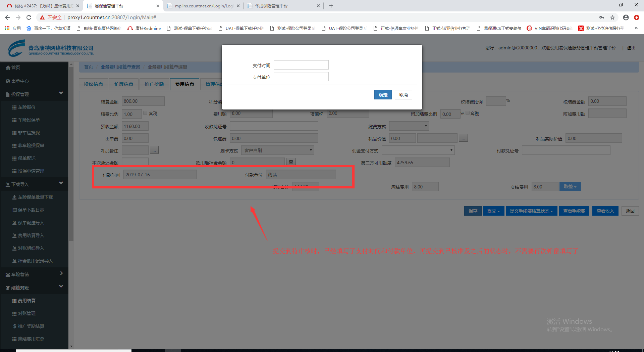644x352 pixels.
Task: Open the 测试-代位追偿服务平 bookmark
Action: click(601, 28)
